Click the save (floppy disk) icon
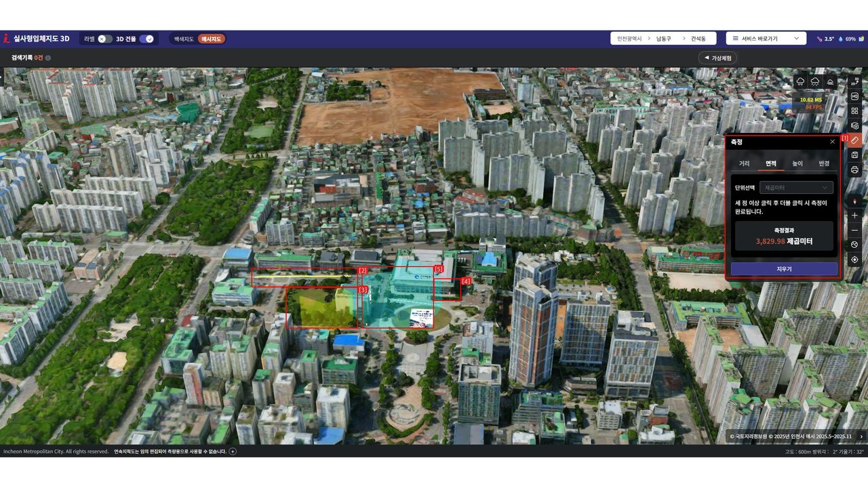This screenshot has width=868, height=488. pos(854,155)
